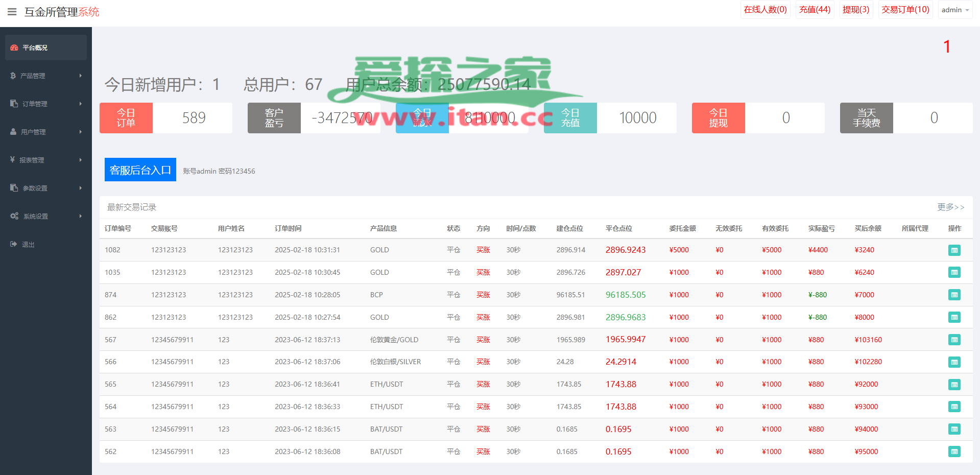This screenshot has width=980, height=475.
Task: Click the 客服后台入口 button
Action: click(140, 170)
